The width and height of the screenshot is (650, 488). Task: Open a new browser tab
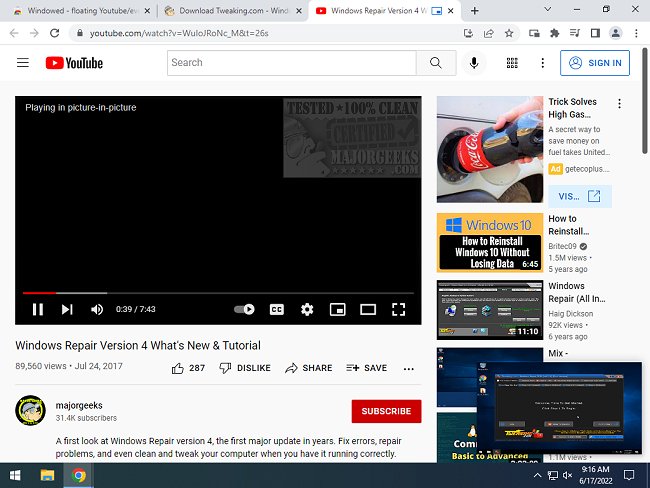pyautogui.click(x=475, y=11)
